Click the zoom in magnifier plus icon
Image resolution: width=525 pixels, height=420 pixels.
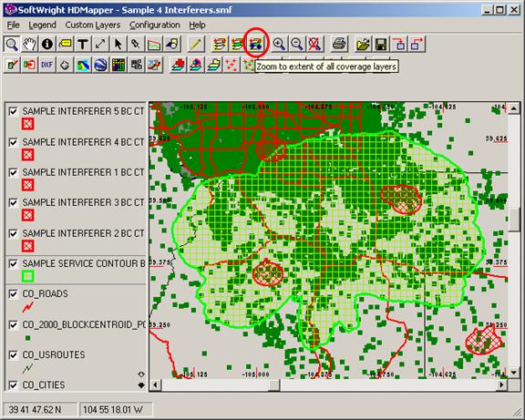pyautogui.click(x=279, y=44)
